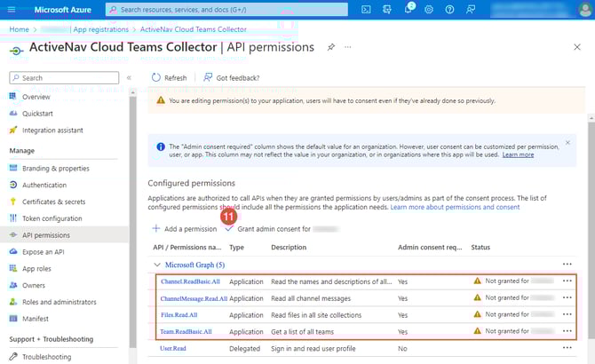
Task: Click the left menu Search box
Action: (64, 78)
